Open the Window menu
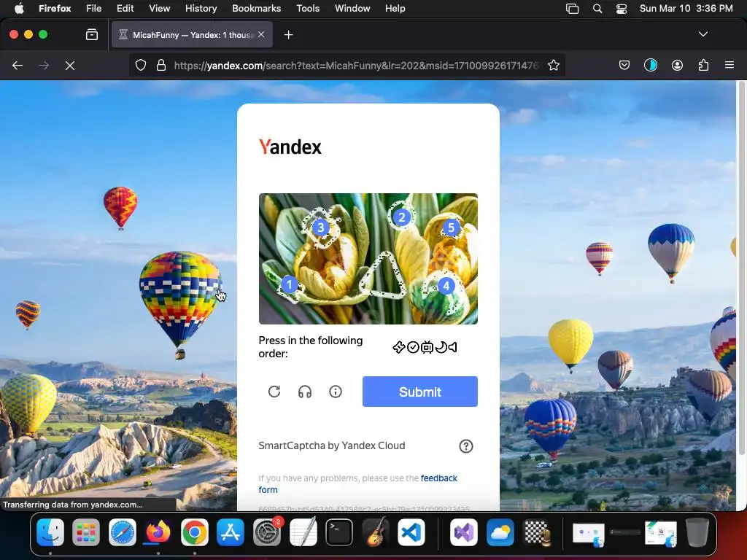The height and width of the screenshot is (560, 747). click(x=352, y=8)
